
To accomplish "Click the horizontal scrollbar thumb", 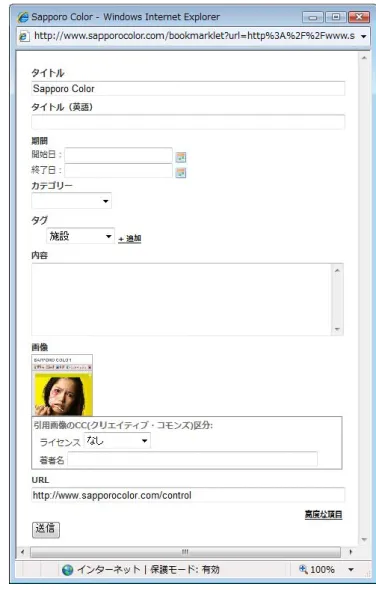I will click(x=185, y=552).
